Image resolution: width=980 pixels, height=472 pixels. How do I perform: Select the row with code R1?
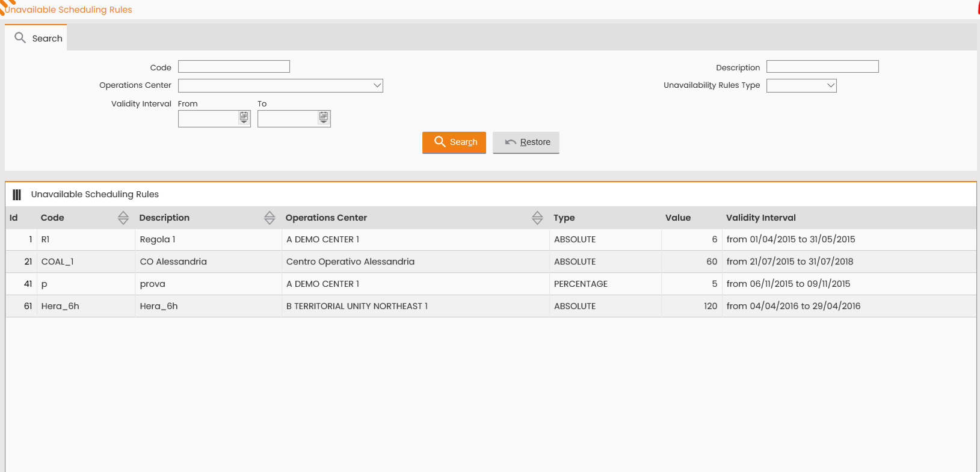(491, 239)
